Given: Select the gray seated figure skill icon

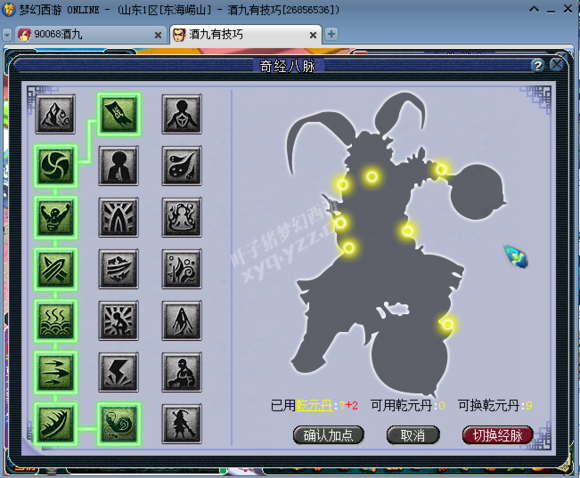Looking at the screenshot, I should point(182,372).
